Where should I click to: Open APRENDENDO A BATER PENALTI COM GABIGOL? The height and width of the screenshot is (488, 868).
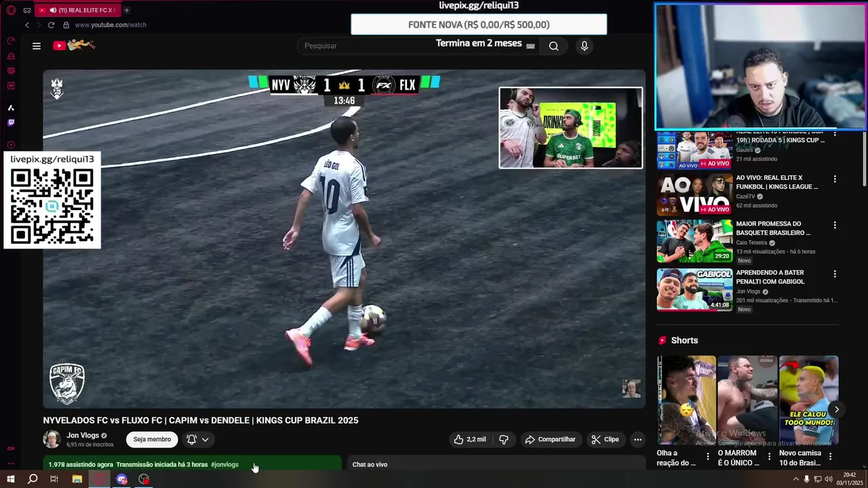pos(770,277)
